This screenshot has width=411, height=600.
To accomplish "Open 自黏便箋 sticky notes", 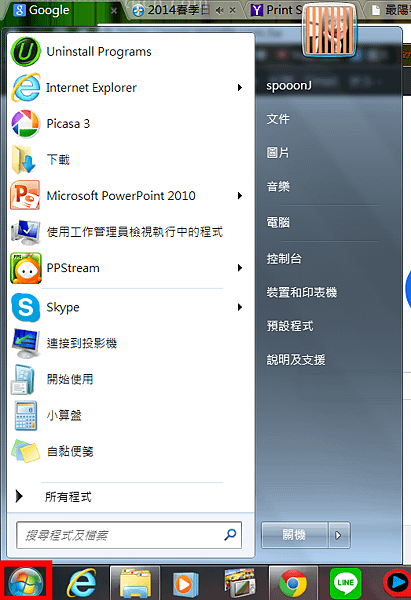I will tap(130, 451).
